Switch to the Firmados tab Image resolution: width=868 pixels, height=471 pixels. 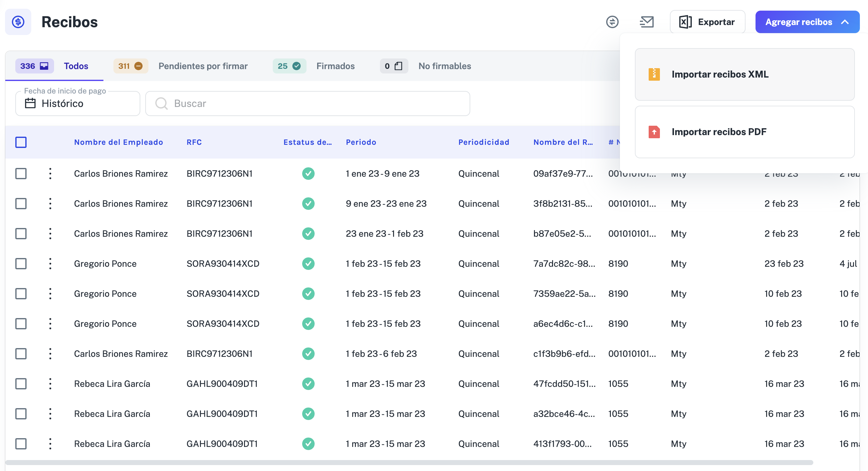pos(336,66)
